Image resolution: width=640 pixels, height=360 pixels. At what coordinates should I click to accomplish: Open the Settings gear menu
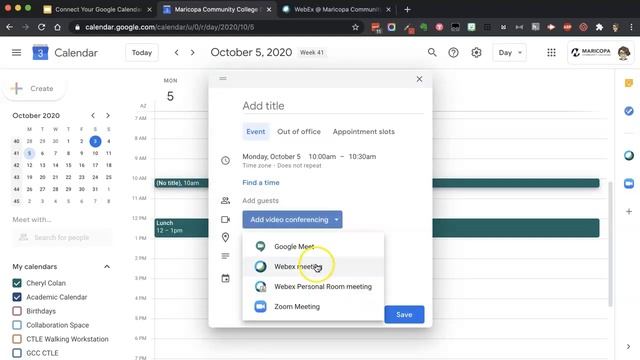[476, 52]
